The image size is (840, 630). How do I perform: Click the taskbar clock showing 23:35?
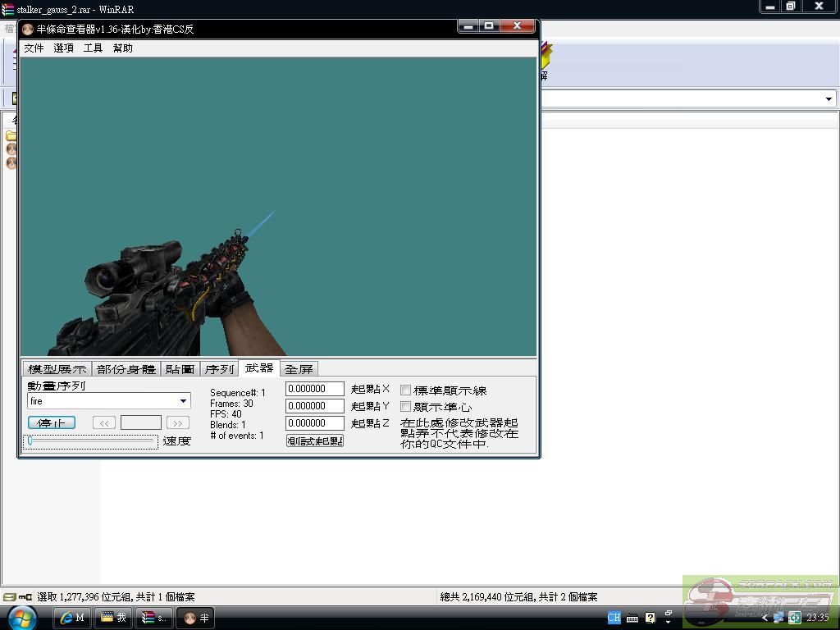click(x=818, y=618)
